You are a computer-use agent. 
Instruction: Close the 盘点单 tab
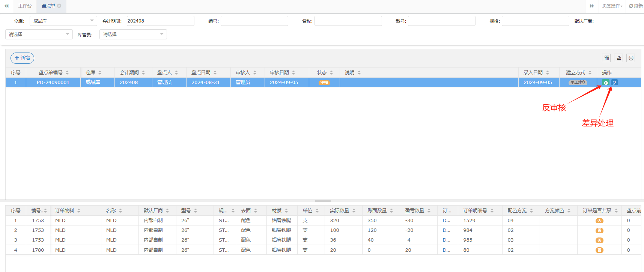coord(59,6)
